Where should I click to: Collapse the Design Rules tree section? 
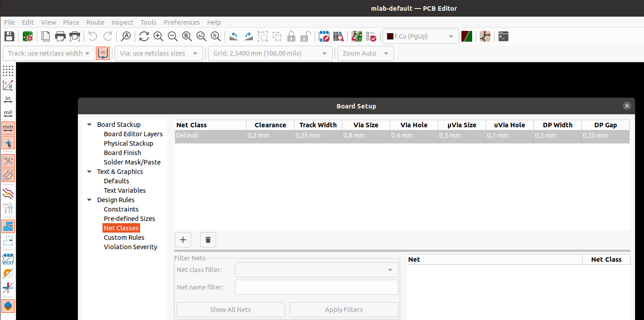(90, 200)
